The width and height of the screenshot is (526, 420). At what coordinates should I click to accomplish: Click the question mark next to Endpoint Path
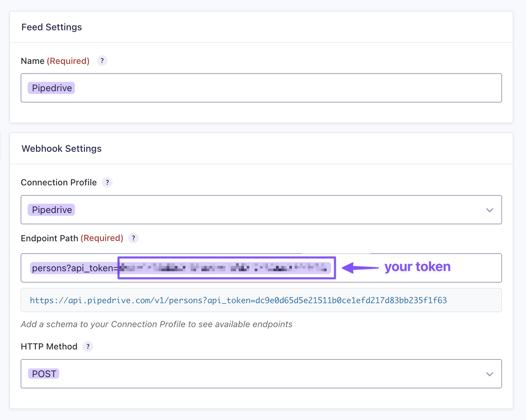coord(133,238)
